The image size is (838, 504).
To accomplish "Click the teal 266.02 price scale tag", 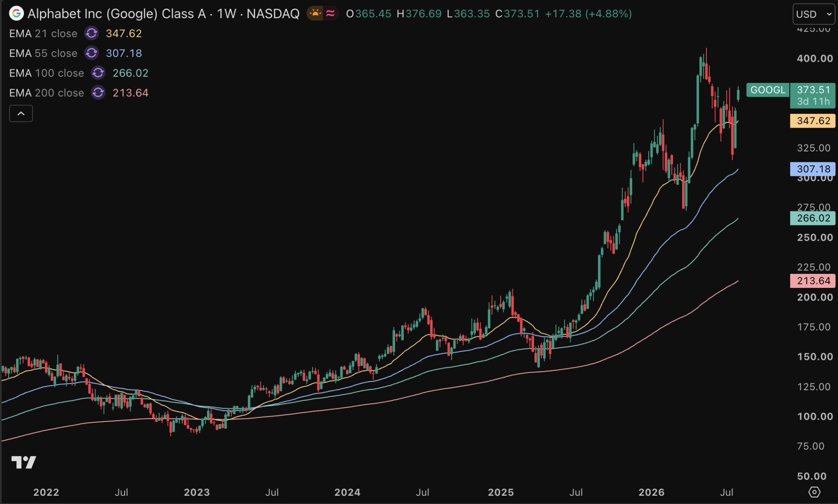I will point(813,218).
